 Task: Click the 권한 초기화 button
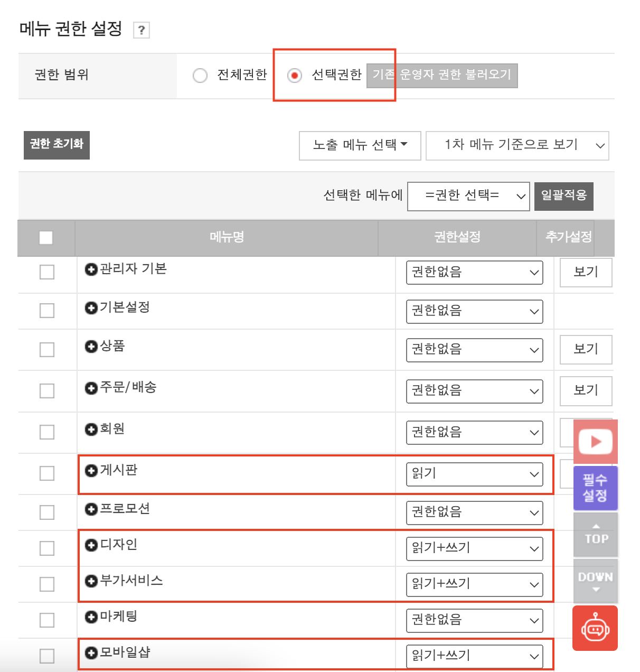57,145
